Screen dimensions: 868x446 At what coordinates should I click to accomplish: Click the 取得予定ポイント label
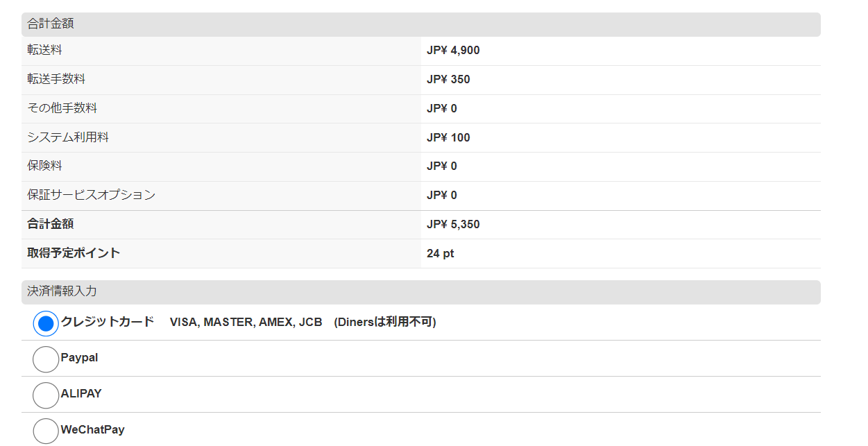coord(74,253)
